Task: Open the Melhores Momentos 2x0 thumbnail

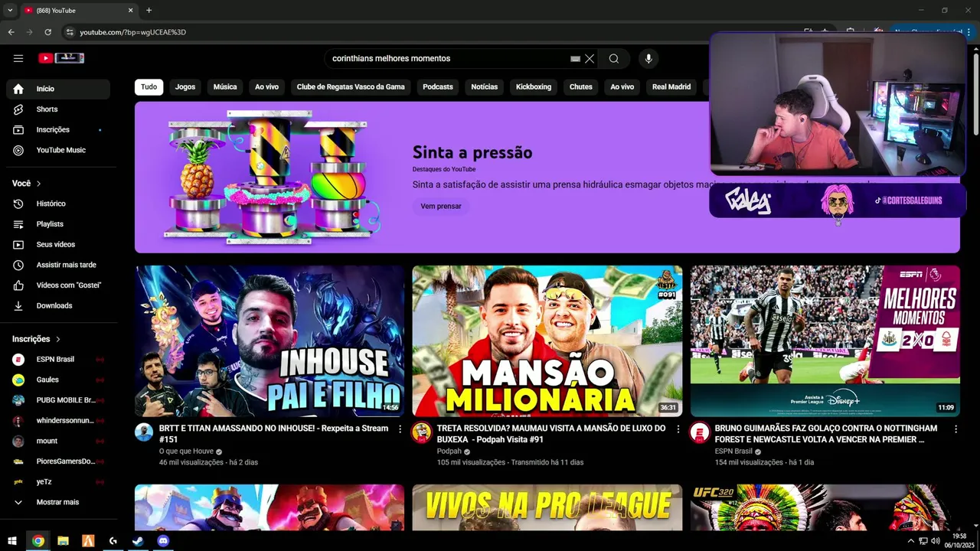Action: 825,341
